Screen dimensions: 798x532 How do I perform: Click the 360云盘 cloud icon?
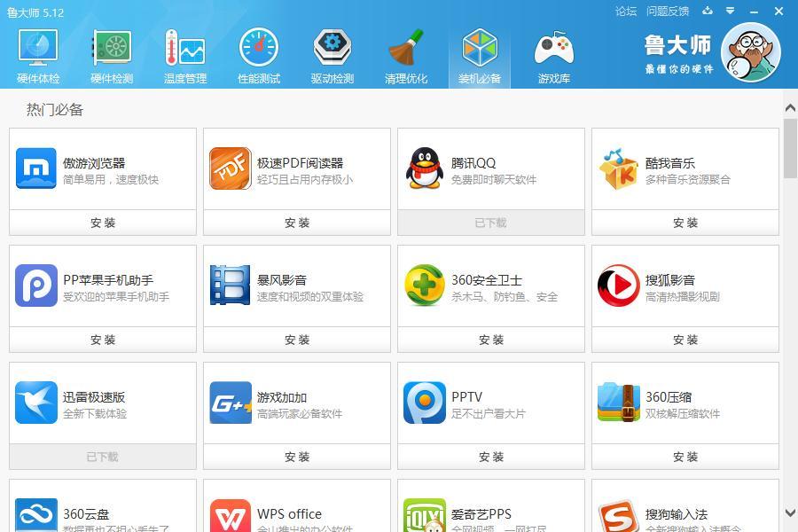click(36, 515)
